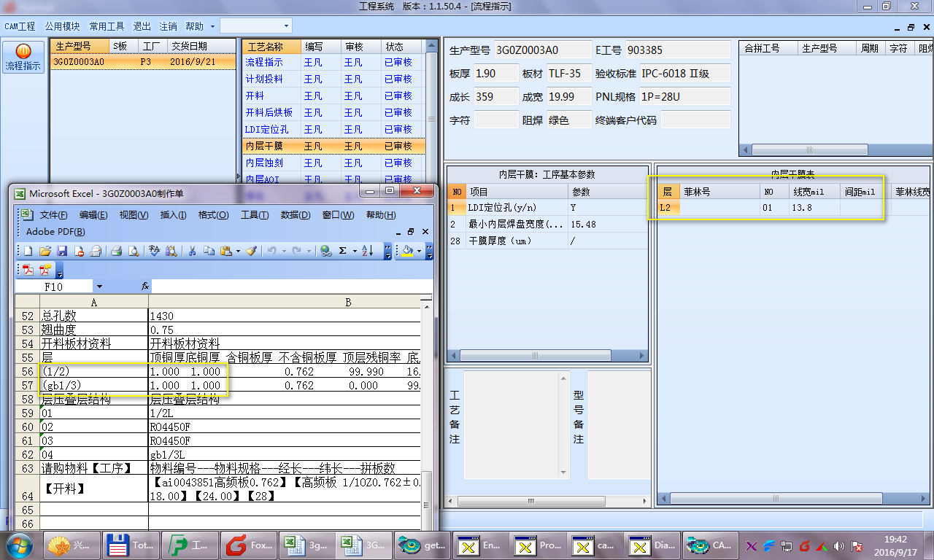Open Fill Color dropdown arrow
Viewport: 934px width, 560px height.
[x=419, y=251]
